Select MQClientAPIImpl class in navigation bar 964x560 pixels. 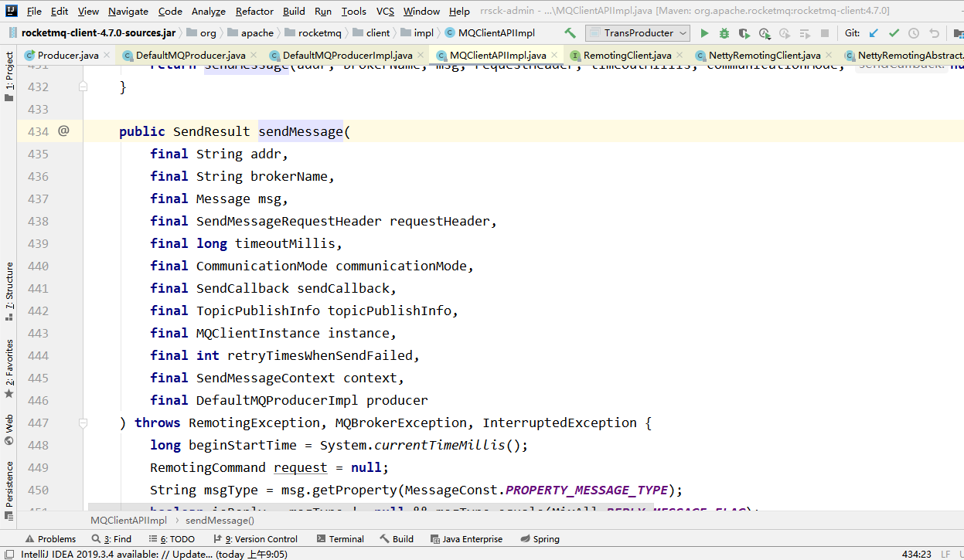tap(489, 33)
